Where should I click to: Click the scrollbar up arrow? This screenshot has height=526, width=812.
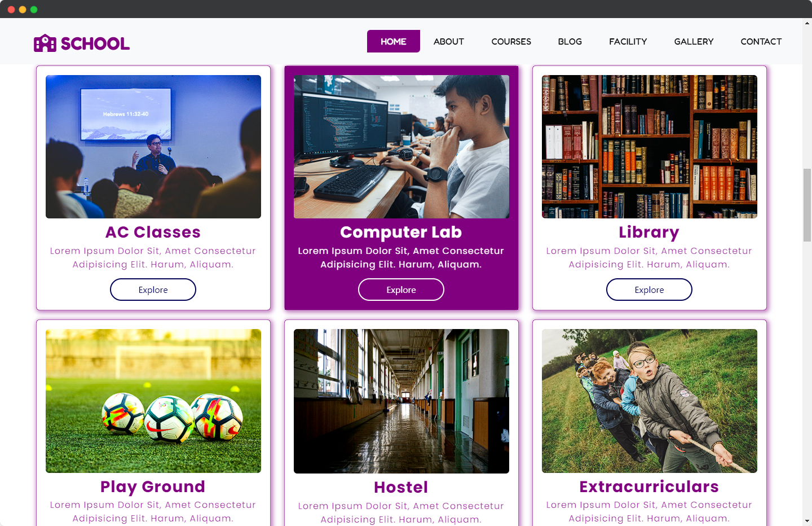click(x=807, y=23)
